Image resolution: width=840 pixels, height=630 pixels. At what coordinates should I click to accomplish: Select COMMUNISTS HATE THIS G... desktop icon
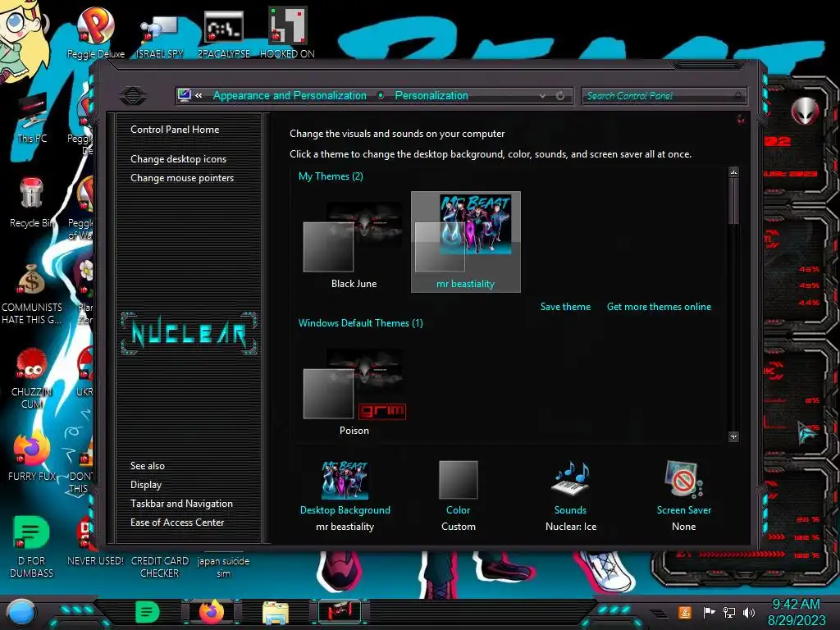[x=32, y=294]
